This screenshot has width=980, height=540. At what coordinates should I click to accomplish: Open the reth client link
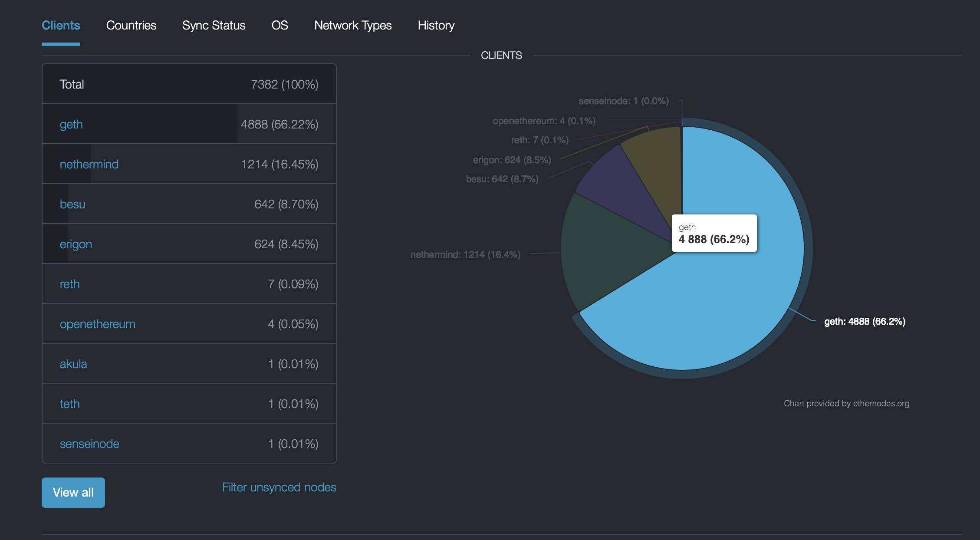point(70,284)
